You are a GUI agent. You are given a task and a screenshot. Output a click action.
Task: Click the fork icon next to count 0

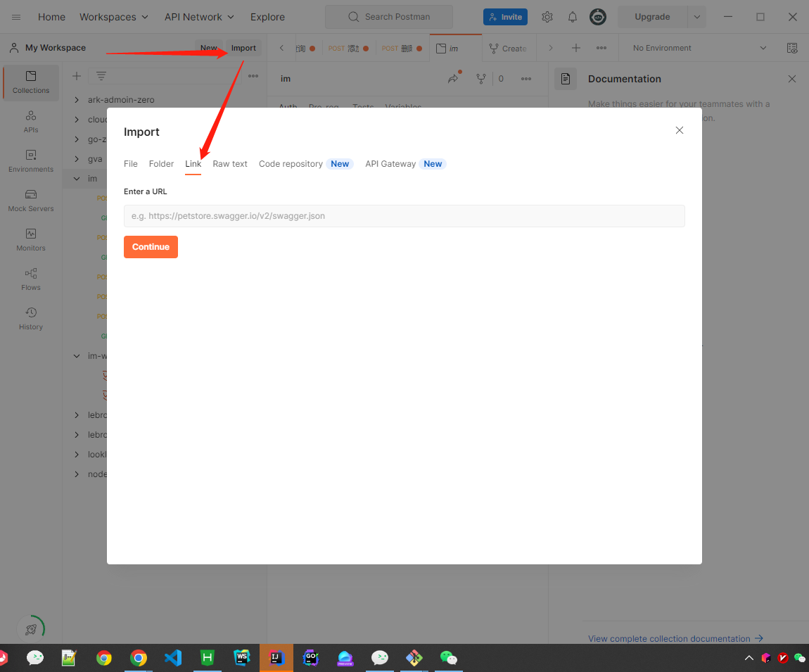pos(481,79)
